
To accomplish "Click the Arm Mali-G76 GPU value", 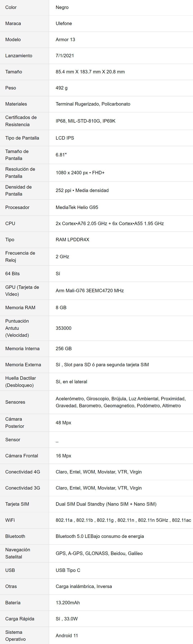I will (90, 290).
